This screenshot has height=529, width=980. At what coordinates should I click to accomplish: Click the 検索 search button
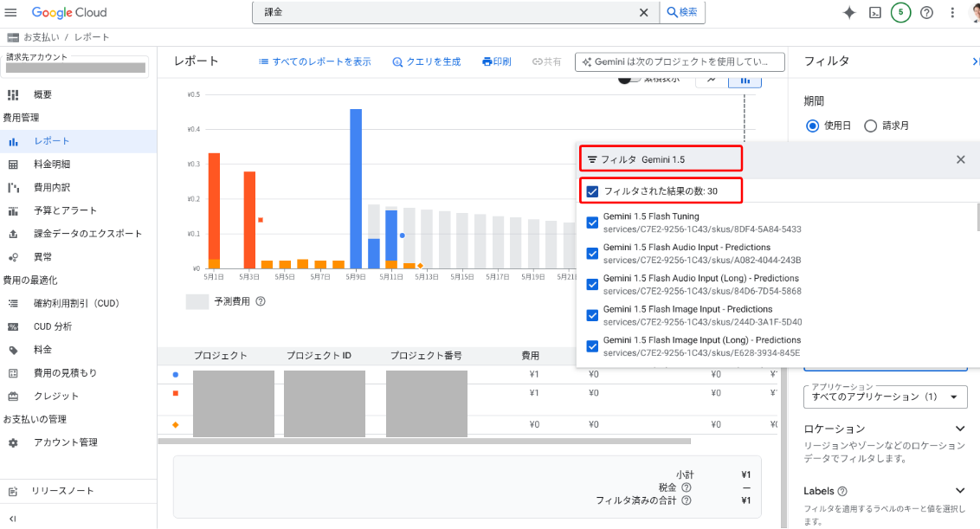(682, 12)
